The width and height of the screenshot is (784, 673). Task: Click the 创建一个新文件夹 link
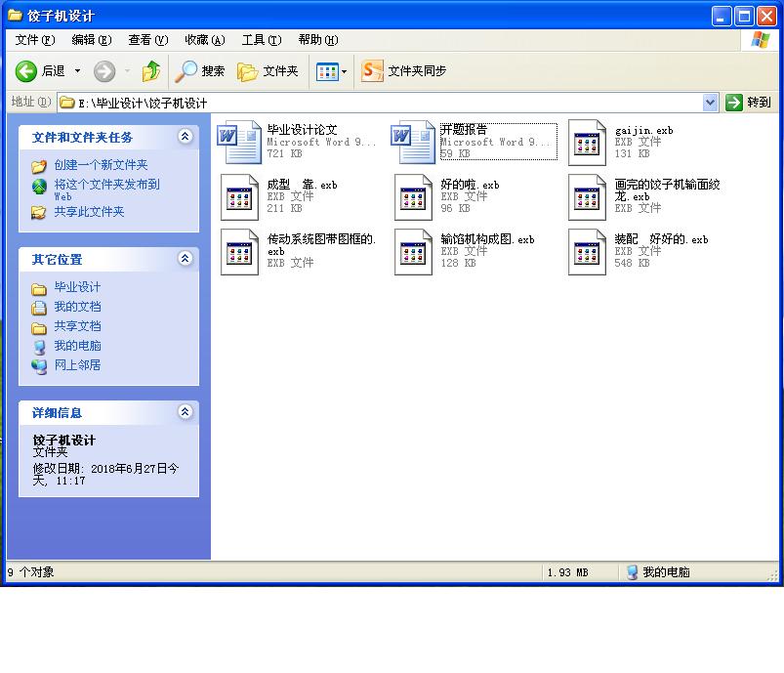(x=101, y=165)
